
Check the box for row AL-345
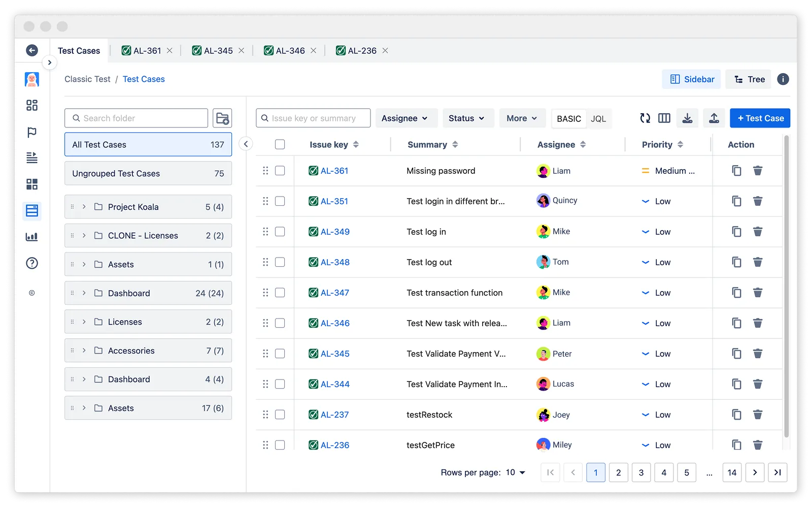click(280, 354)
